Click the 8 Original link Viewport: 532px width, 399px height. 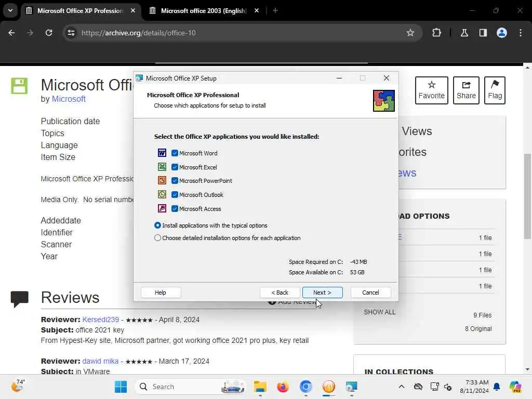click(x=478, y=329)
